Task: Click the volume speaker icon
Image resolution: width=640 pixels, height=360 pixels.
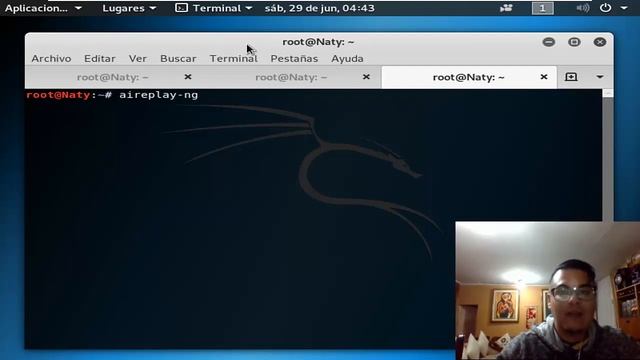Action: [583, 8]
